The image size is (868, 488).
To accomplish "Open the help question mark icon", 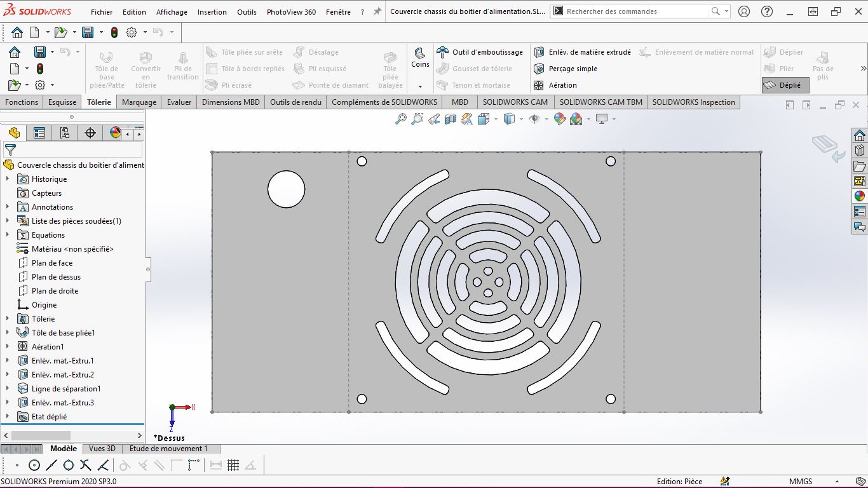I will [x=767, y=11].
